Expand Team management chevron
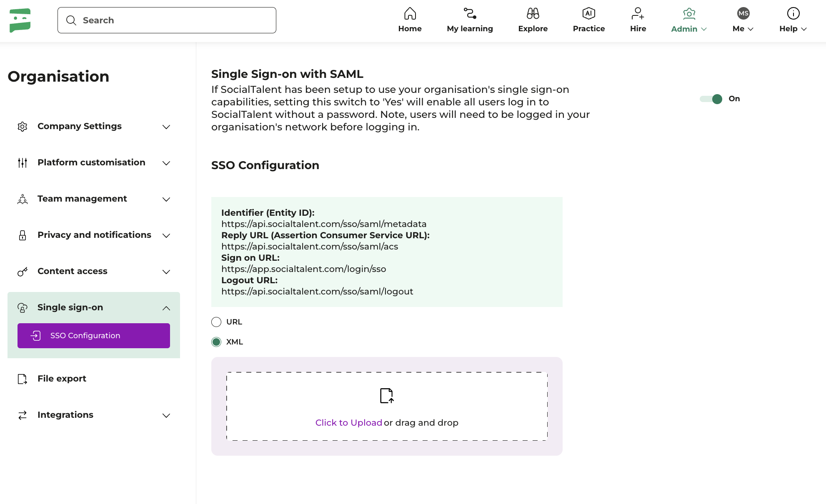826x504 pixels. pyautogui.click(x=166, y=200)
